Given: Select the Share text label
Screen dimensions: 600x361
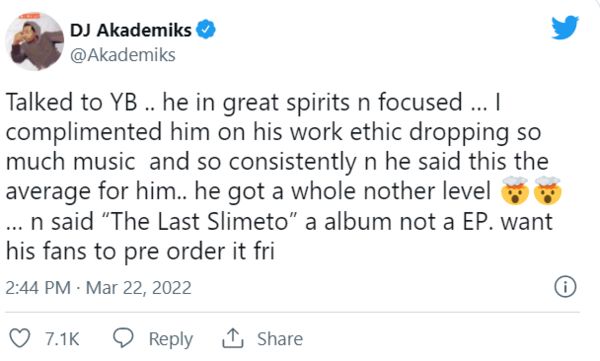Looking at the screenshot, I should 280,339.
